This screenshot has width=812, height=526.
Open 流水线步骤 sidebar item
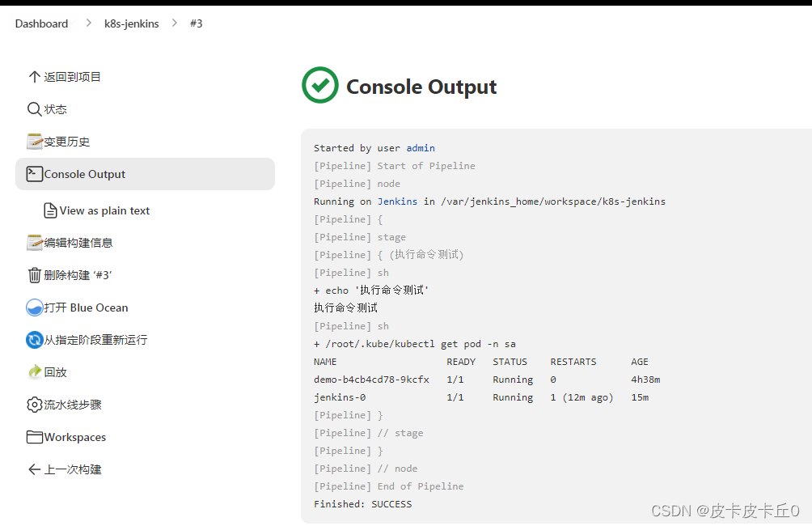click(73, 405)
